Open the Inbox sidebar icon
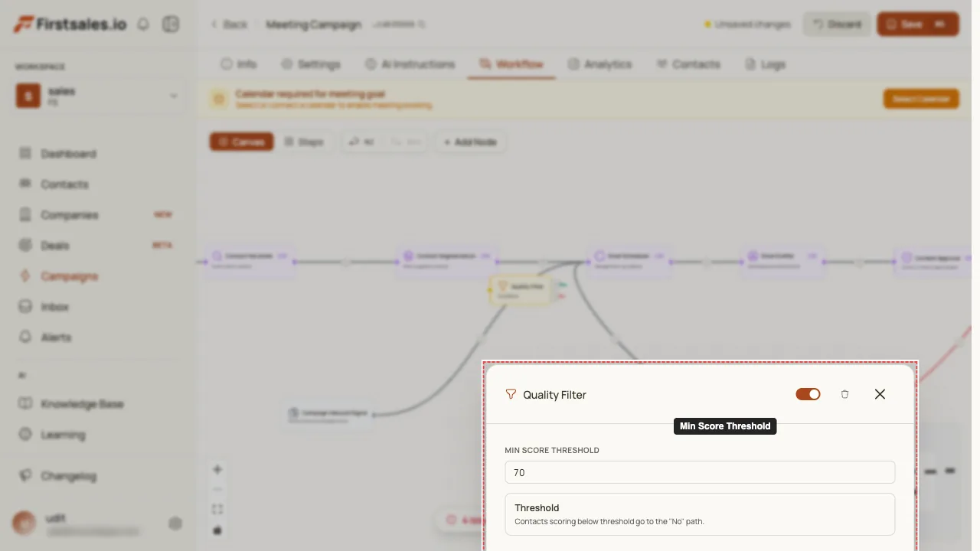 pyautogui.click(x=25, y=307)
